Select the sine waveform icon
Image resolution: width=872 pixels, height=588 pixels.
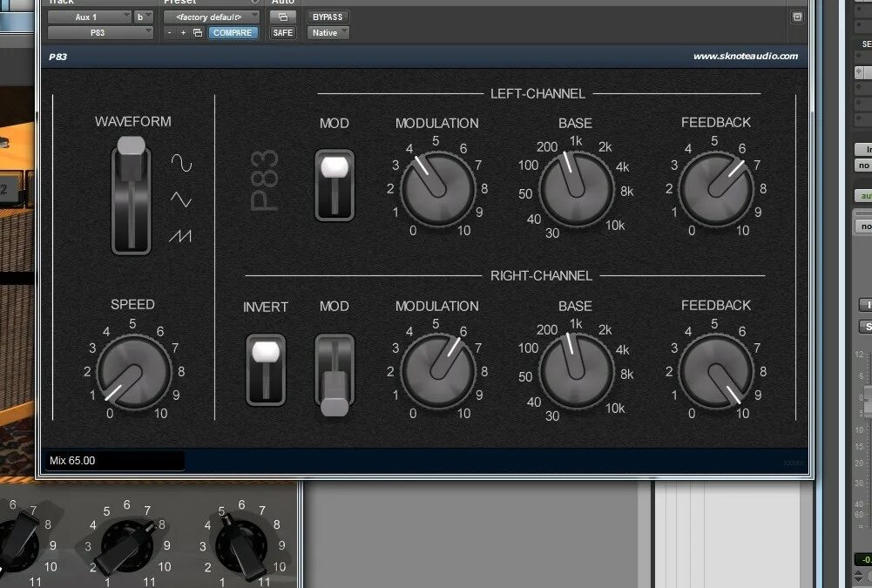pos(181,163)
